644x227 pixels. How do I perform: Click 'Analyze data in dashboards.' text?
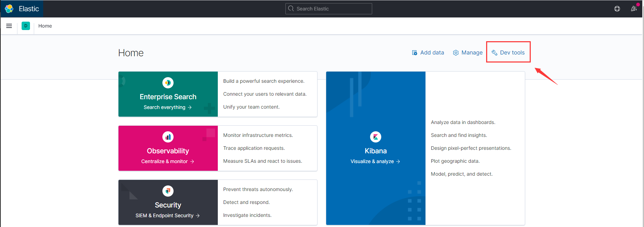click(x=463, y=122)
